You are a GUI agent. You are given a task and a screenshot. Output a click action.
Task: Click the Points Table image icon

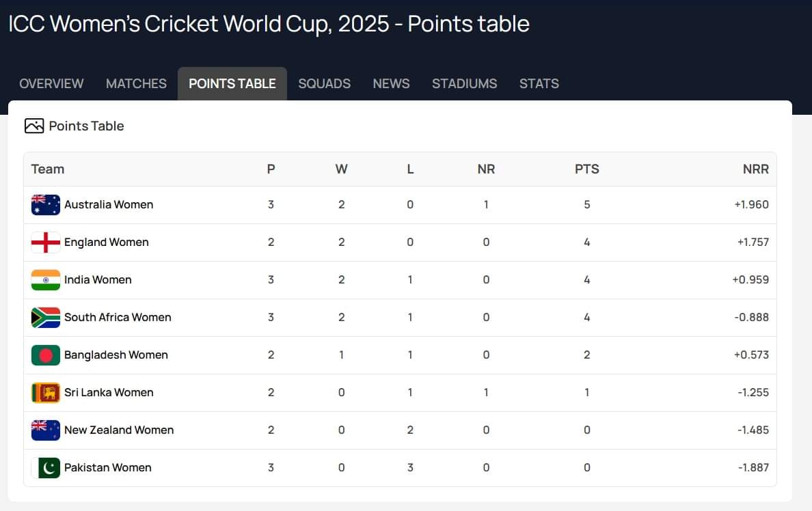click(x=34, y=126)
